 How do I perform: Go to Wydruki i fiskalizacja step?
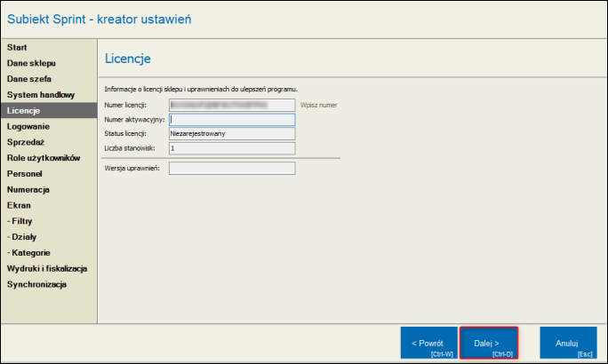point(47,269)
